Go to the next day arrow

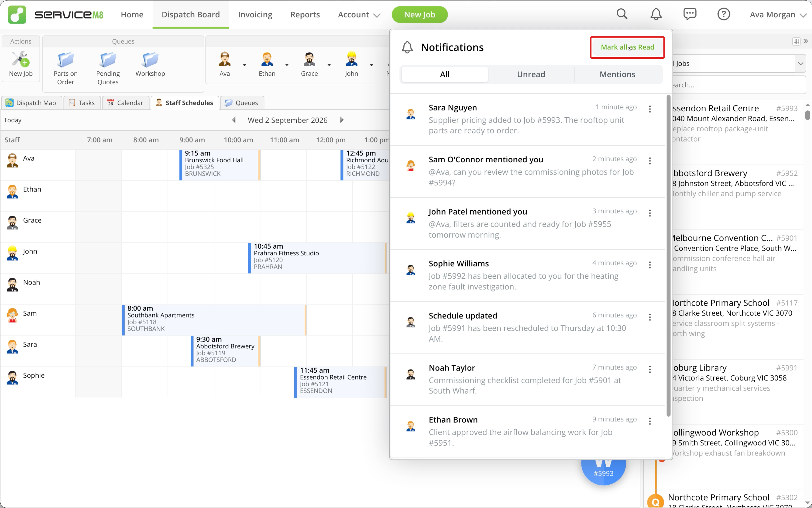[x=342, y=120]
